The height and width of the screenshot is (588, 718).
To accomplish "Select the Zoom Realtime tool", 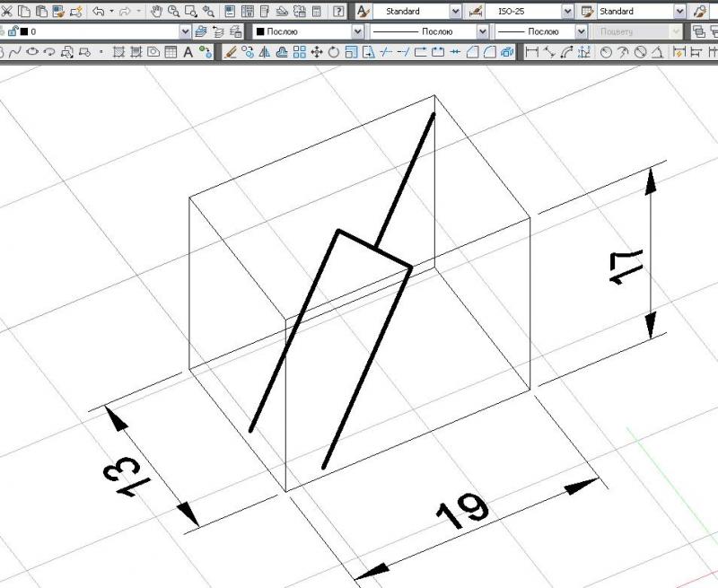I will pyautogui.click(x=173, y=12).
